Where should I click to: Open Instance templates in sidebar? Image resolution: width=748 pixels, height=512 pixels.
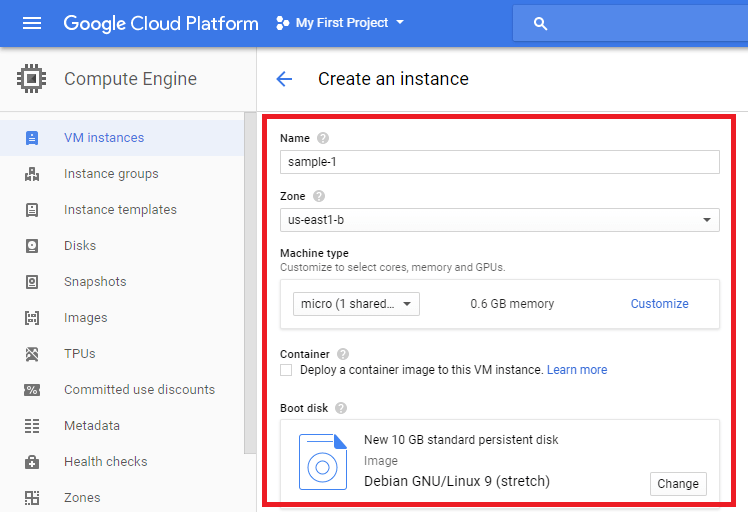[x=122, y=209]
